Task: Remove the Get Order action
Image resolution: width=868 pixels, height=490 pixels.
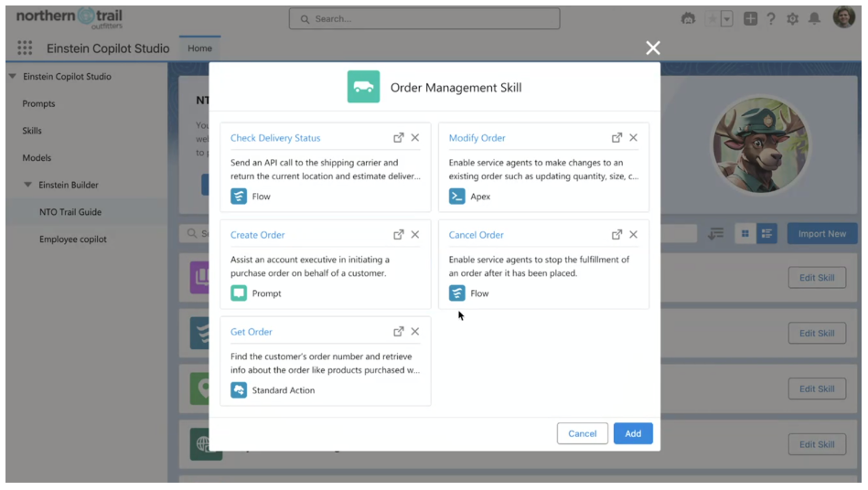Action: 415,332
